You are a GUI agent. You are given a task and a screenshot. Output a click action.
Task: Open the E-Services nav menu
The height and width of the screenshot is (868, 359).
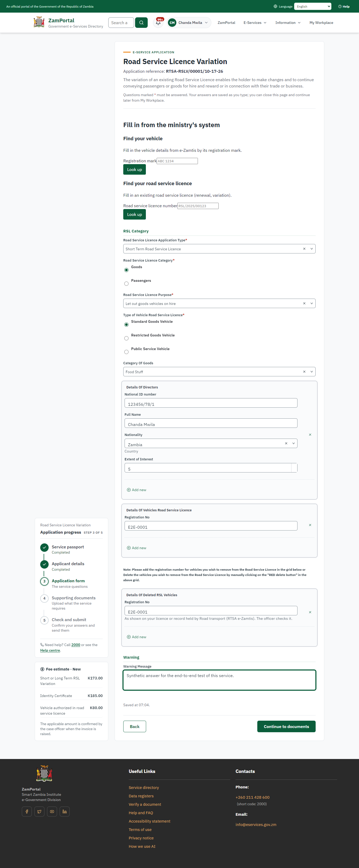255,23
